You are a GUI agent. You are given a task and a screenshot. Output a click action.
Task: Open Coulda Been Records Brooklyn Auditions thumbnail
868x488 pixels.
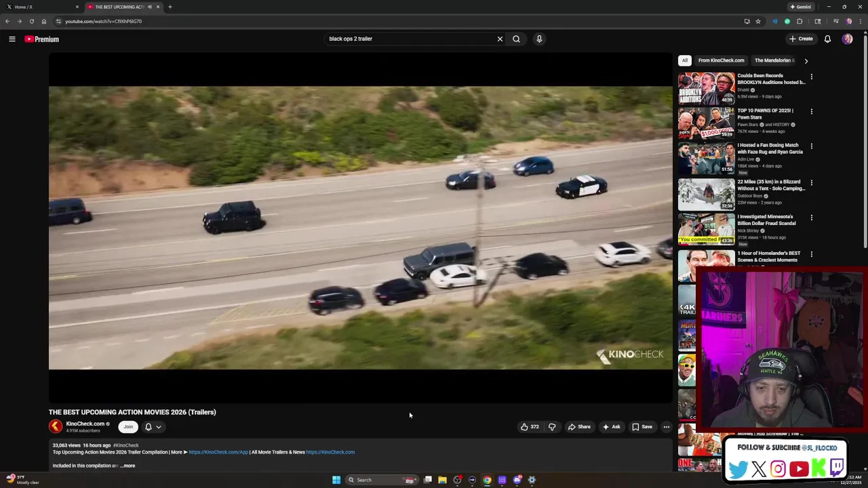(x=706, y=89)
